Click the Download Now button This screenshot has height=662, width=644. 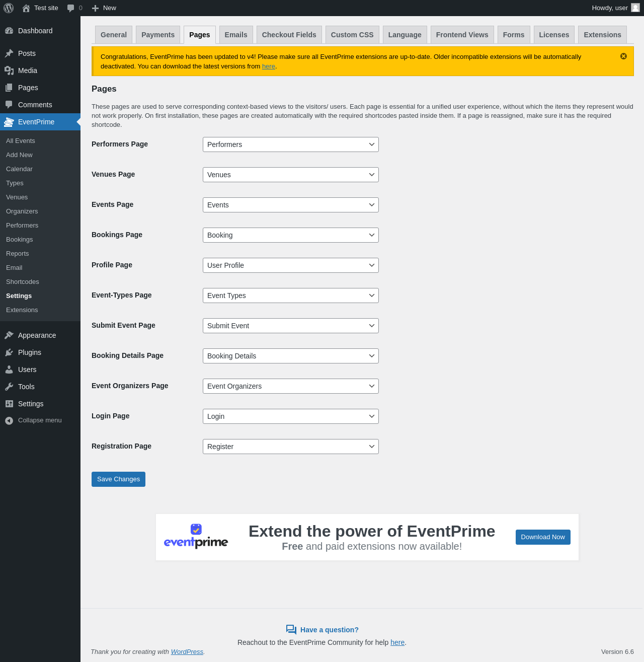[543, 537]
